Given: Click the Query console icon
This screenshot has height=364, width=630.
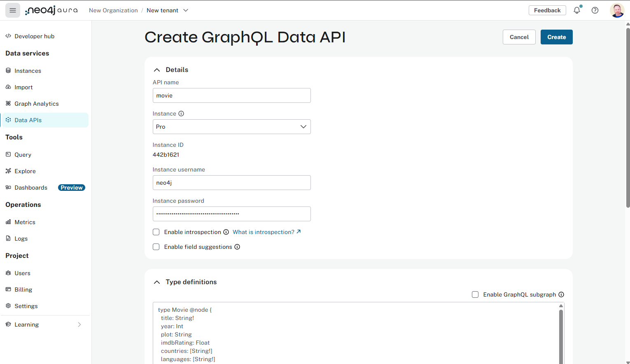Looking at the screenshot, I should tap(8, 155).
